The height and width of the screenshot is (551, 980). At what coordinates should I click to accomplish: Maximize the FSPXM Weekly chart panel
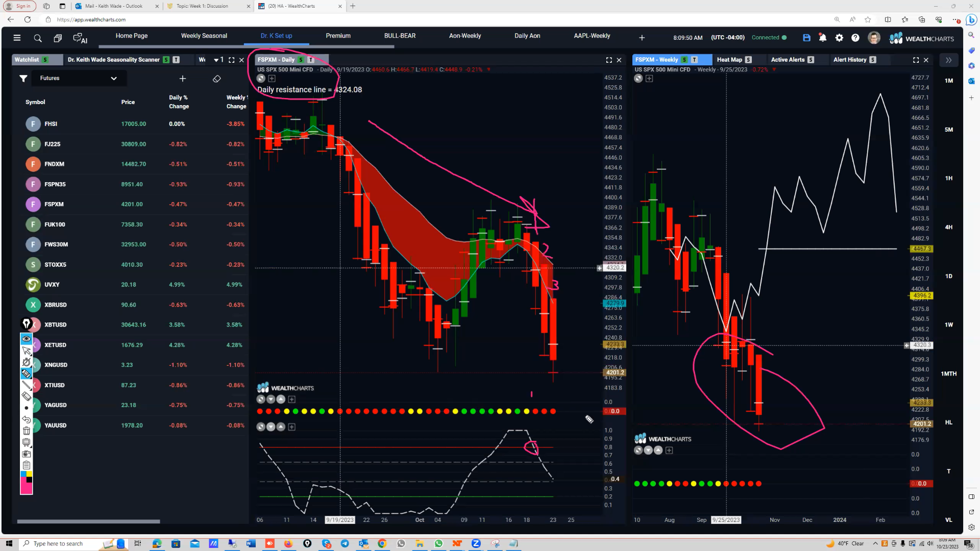click(x=916, y=60)
